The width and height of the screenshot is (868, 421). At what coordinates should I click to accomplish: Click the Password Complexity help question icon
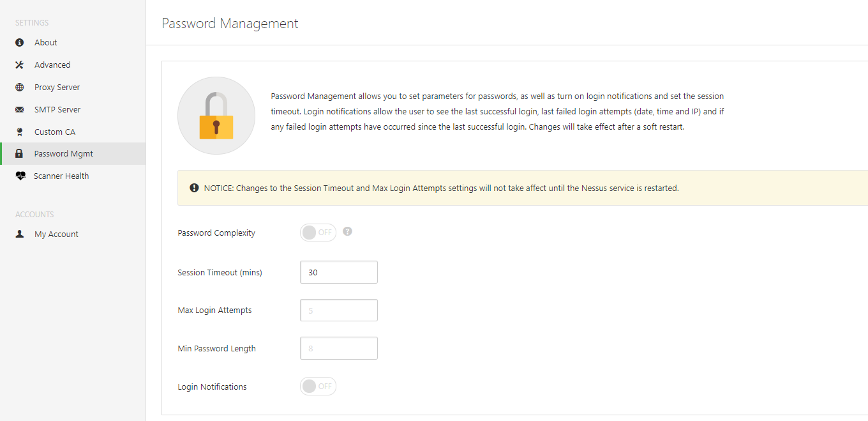pyautogui.click(x=347, y=231)
